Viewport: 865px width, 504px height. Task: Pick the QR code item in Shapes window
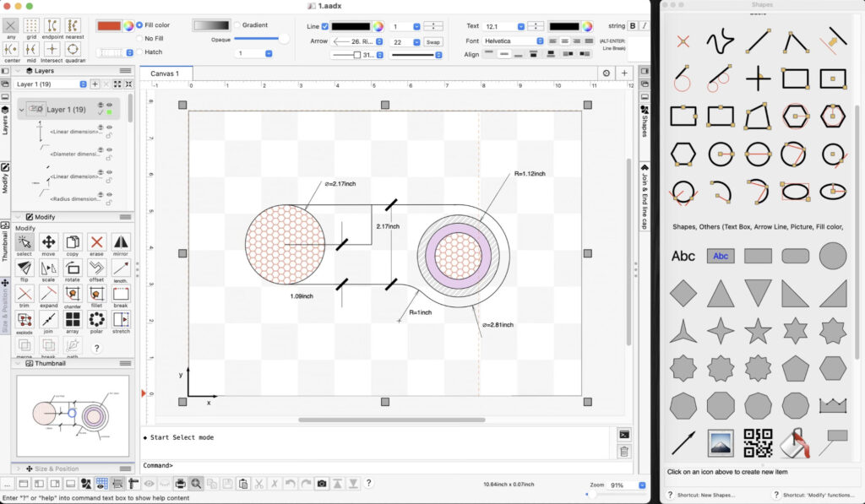[758, 443]
